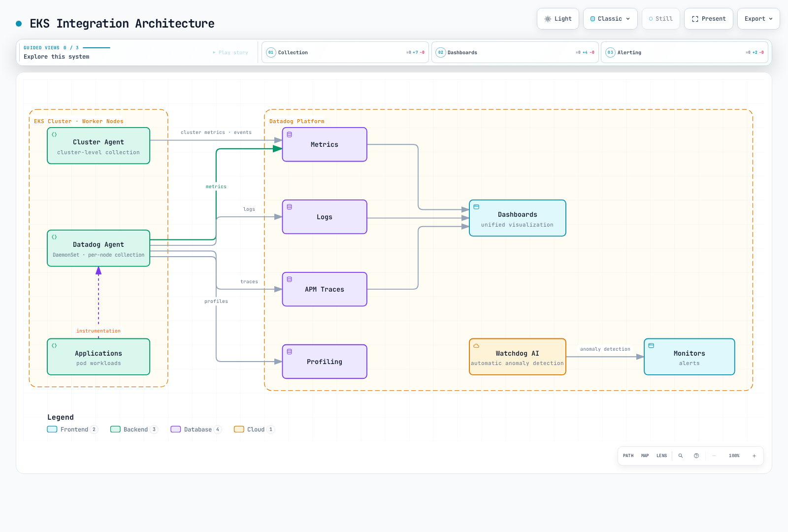This screenshot has width=788, height=532.
Task: Click the code icon on Datadog Agent node
Action: tap(54, 237)
